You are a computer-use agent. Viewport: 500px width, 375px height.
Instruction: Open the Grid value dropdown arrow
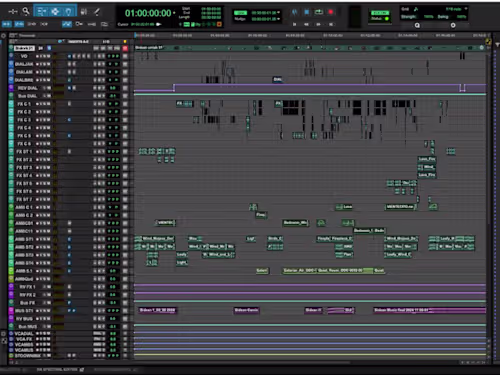pyautogui.click(x=466, y=9)
